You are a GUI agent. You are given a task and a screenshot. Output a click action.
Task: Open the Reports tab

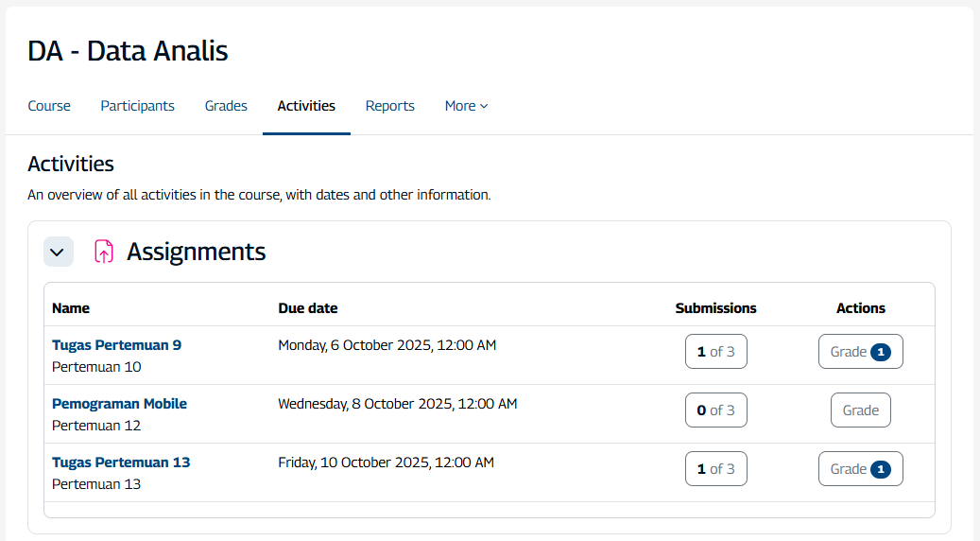pyautogui.click(x=390, y=106)
